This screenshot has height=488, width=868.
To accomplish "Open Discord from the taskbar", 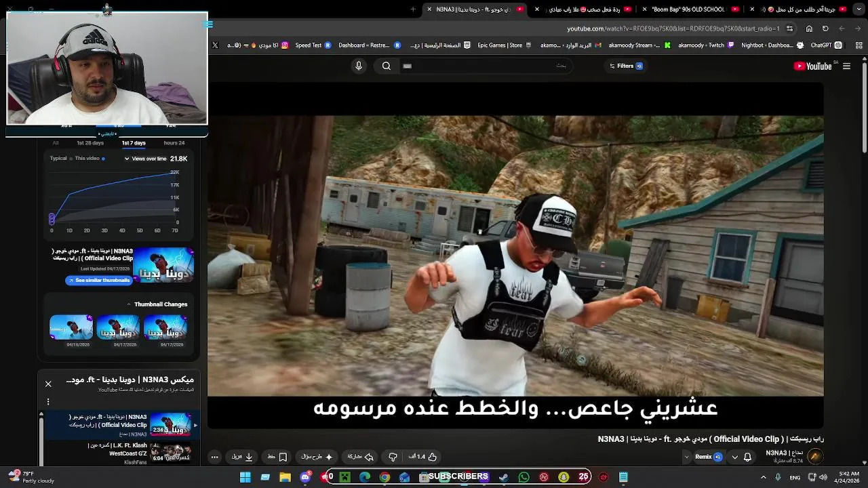I will (305, 477).
